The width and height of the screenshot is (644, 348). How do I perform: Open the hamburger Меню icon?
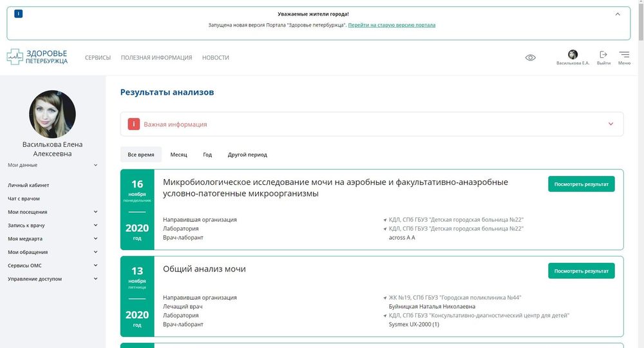point(624,55)
